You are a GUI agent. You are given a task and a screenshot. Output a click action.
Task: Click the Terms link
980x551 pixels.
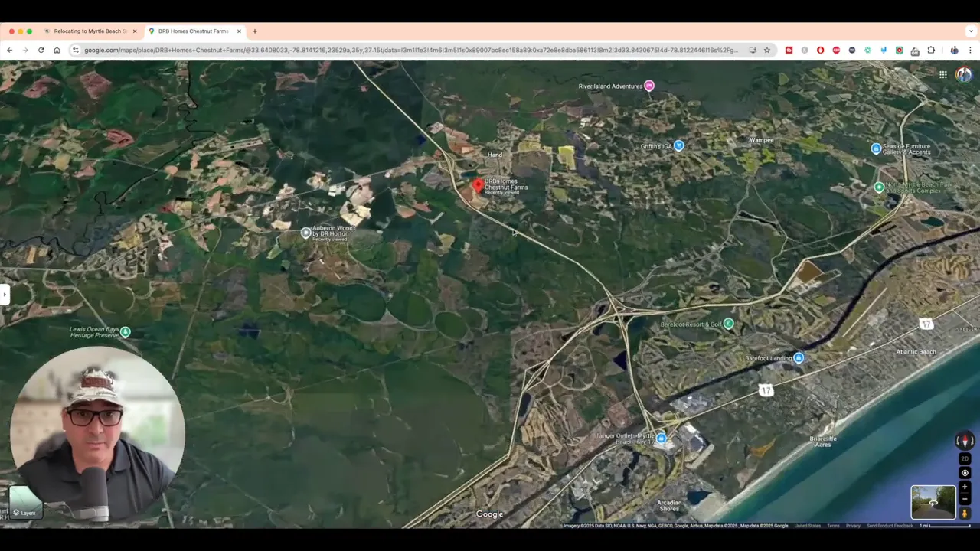click(833, 526)
